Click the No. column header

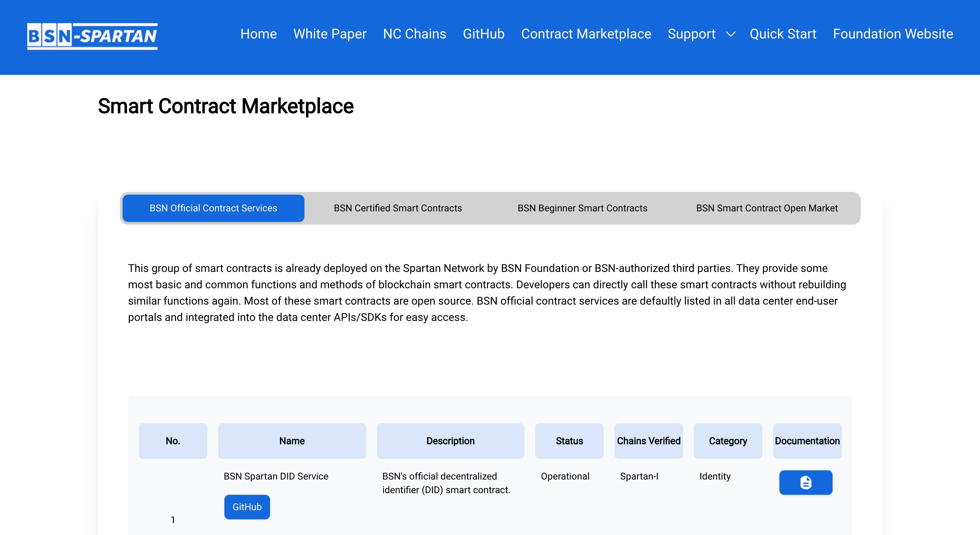[173, 441]
